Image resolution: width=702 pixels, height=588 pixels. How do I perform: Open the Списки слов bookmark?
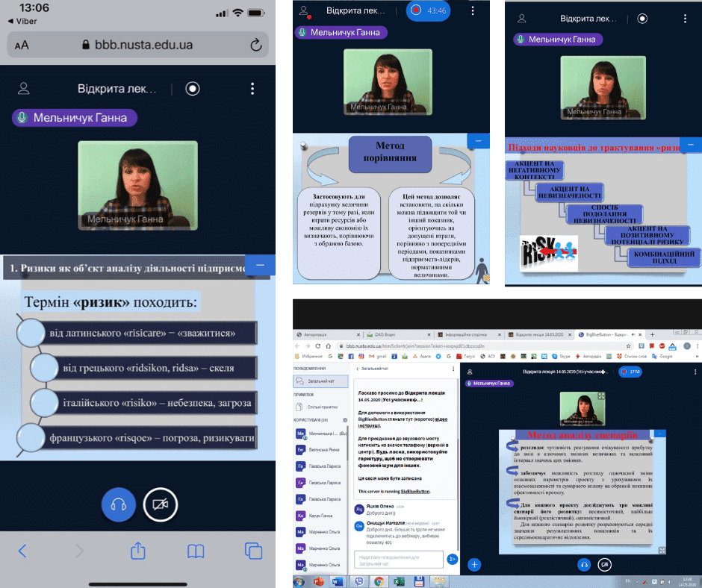[633, 357]
